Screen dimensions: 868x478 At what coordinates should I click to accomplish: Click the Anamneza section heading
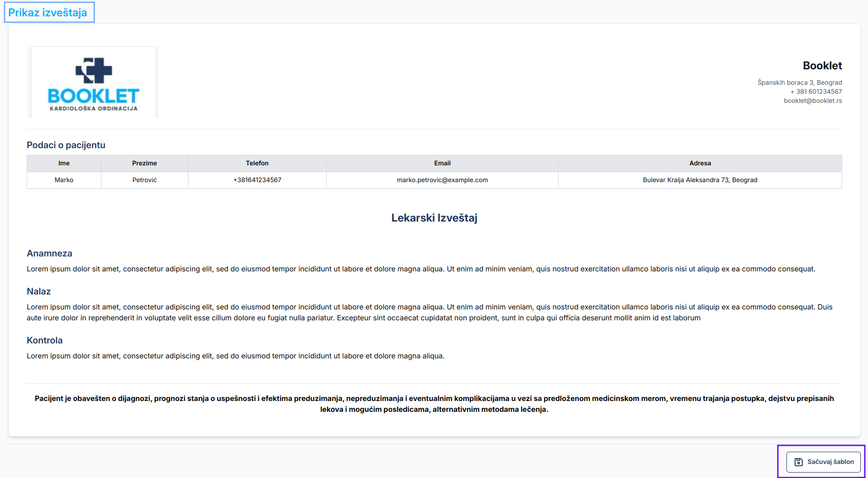[x=49, y=253]
